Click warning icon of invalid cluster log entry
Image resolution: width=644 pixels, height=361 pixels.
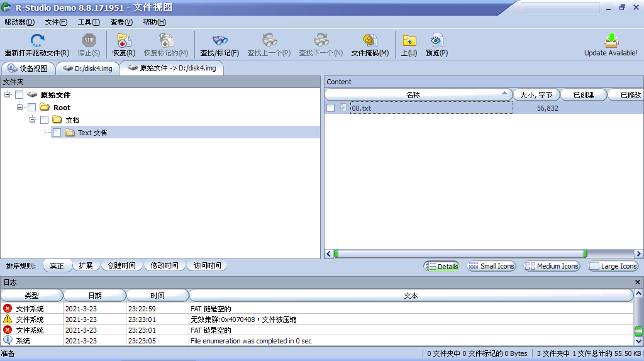8,319
